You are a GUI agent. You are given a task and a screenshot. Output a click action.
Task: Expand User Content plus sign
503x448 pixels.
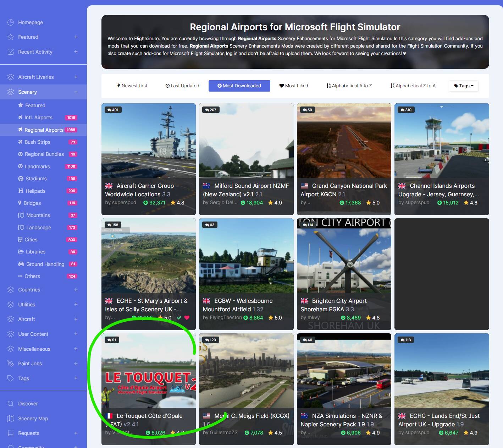tap(76, 334)
